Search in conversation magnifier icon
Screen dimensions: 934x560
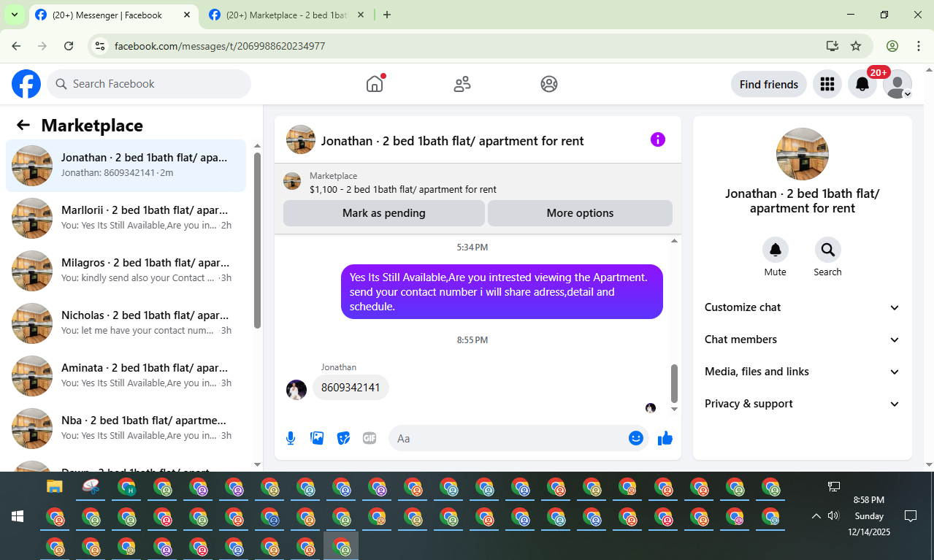[x=828, y=250]
